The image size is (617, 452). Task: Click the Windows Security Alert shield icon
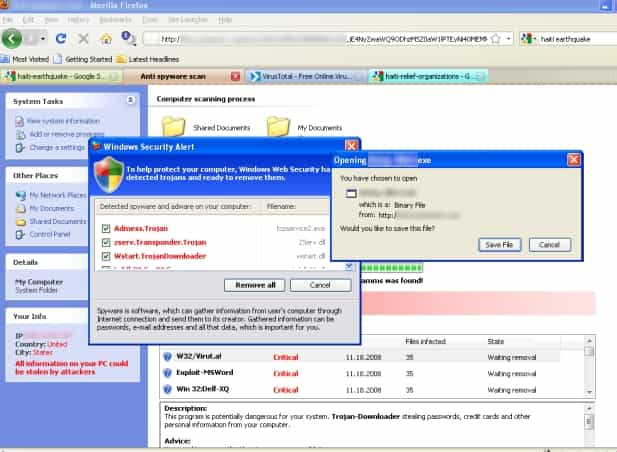coord(109,174)
